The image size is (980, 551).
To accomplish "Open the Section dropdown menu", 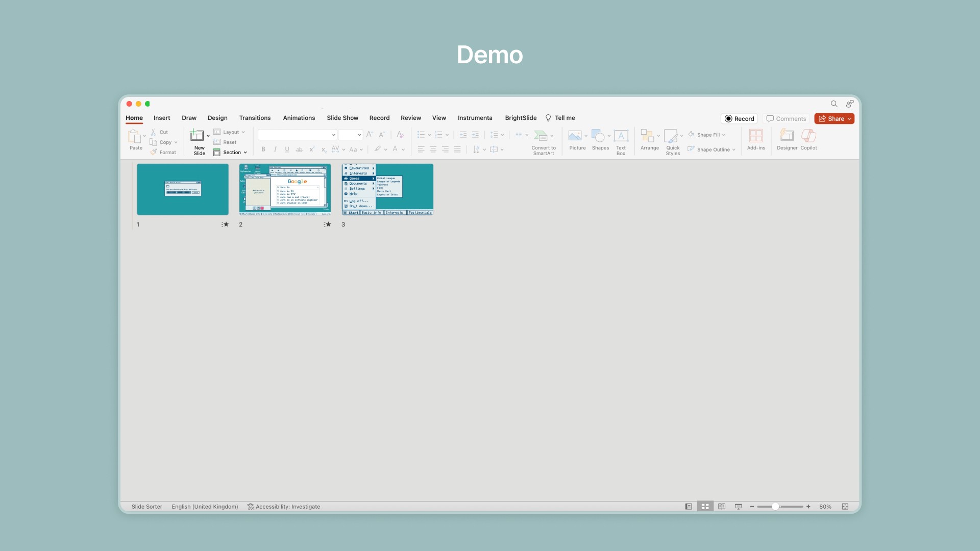I will coord(231,153).
